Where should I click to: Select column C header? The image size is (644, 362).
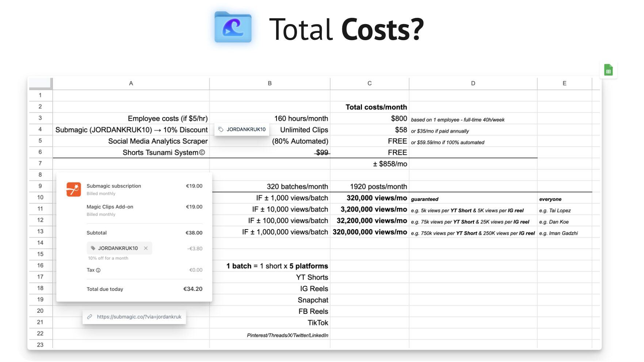click(369, 84)
